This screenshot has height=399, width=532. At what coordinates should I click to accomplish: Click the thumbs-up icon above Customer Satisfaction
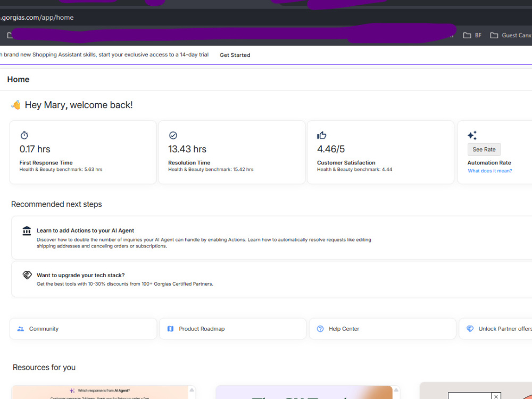(321, 135)
